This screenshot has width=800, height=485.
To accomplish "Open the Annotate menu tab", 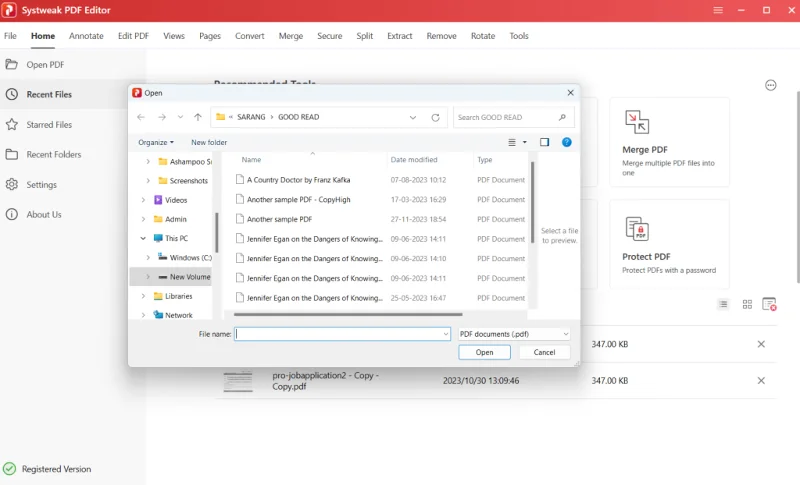I will 86,36.
